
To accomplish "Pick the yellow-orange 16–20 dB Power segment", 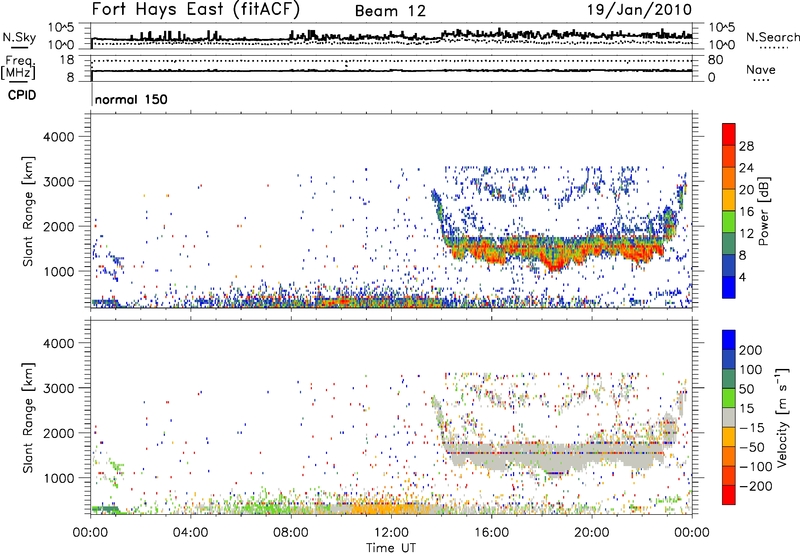I will pyautogui.click(x=729, y=200).
